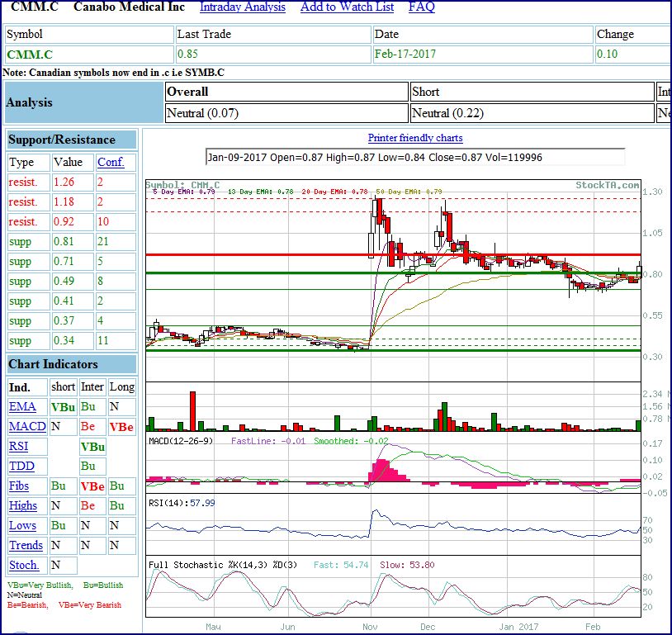Click the MACD(12-26-9) chart label

click(x=181, y=441)
